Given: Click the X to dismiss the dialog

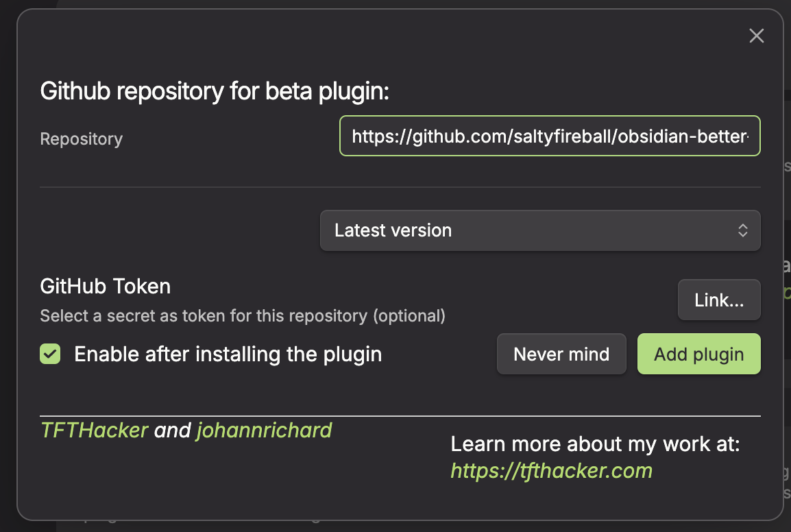Looking at the screenshot, I should 756,36.
